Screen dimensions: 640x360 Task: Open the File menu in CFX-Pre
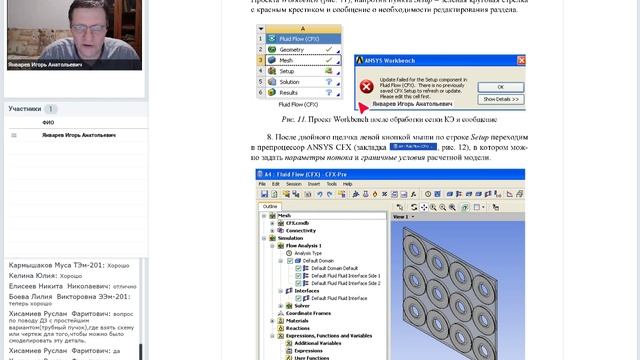tap(262, 184)
